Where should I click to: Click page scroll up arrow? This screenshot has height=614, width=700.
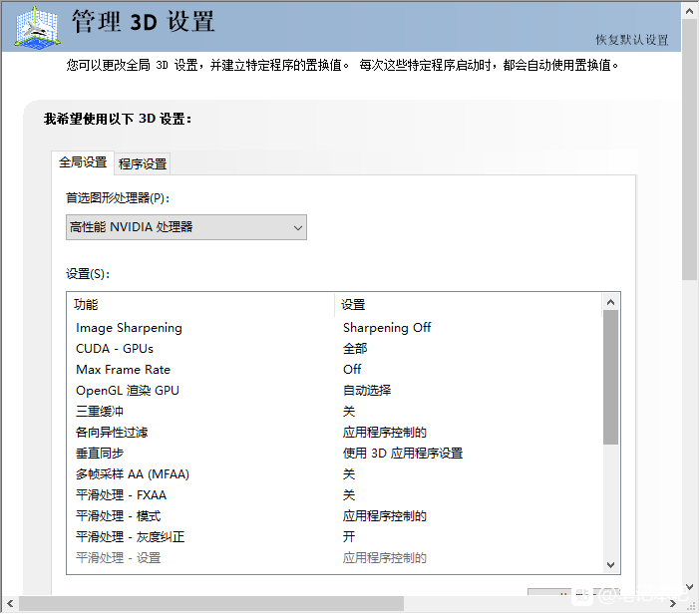pos(690,12)
